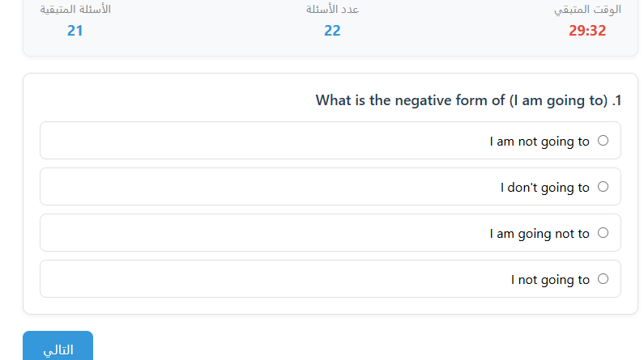Click empty space in the "I don't going to" row
This screenshot has width=644, height=360.
coord(243,187)
